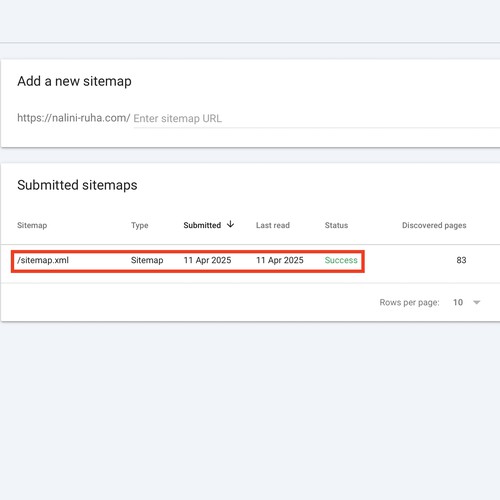This screenshot has height=500, width=500.
Task: Open the Rows per page dropdown arrow
Action: 477,302
